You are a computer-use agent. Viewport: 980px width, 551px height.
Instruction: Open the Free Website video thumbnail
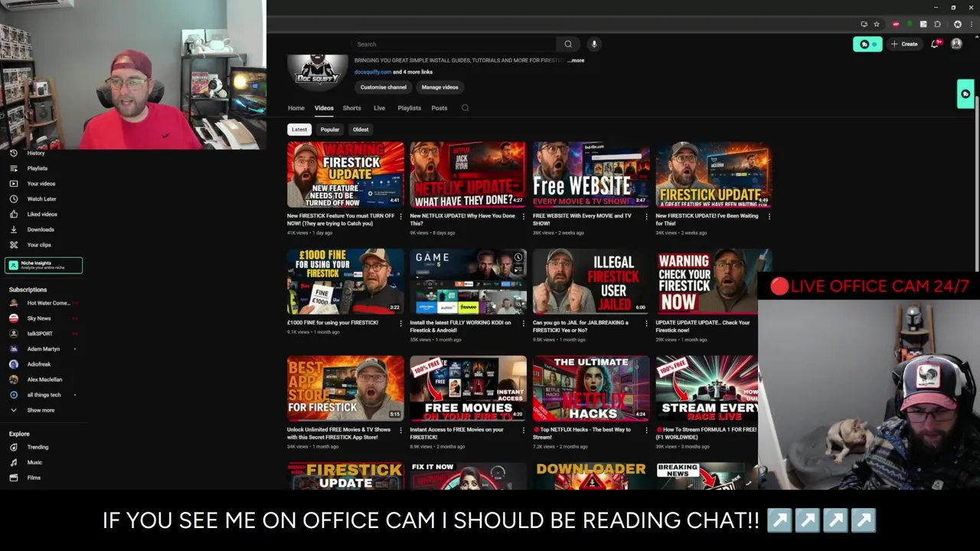[x=591, y=174]
